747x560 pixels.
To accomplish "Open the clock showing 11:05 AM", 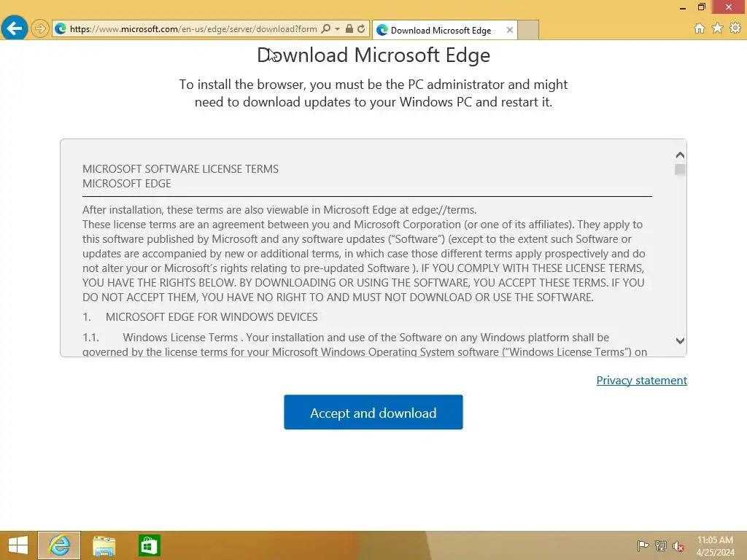I will (x=716, y=545).
